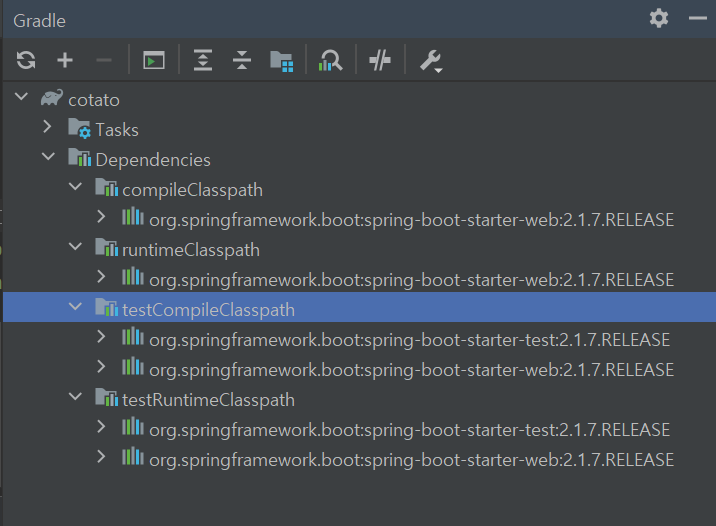Expand starter-test under testRuntimeClasspath
This screenshot has width=716, height=526.
[101, 426]
